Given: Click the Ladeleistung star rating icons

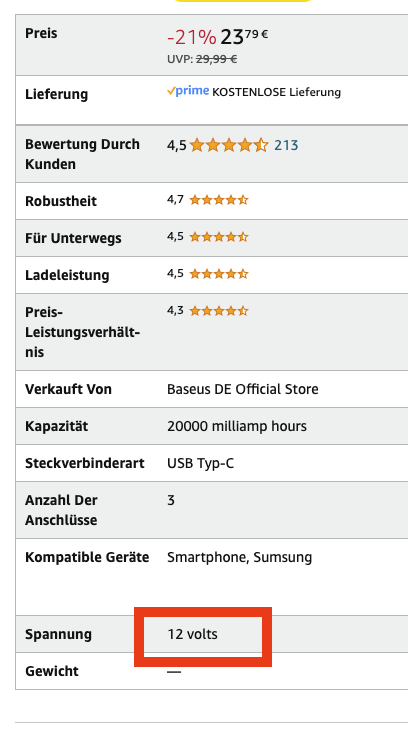Looking at the screenshot, I should point(219,274).
